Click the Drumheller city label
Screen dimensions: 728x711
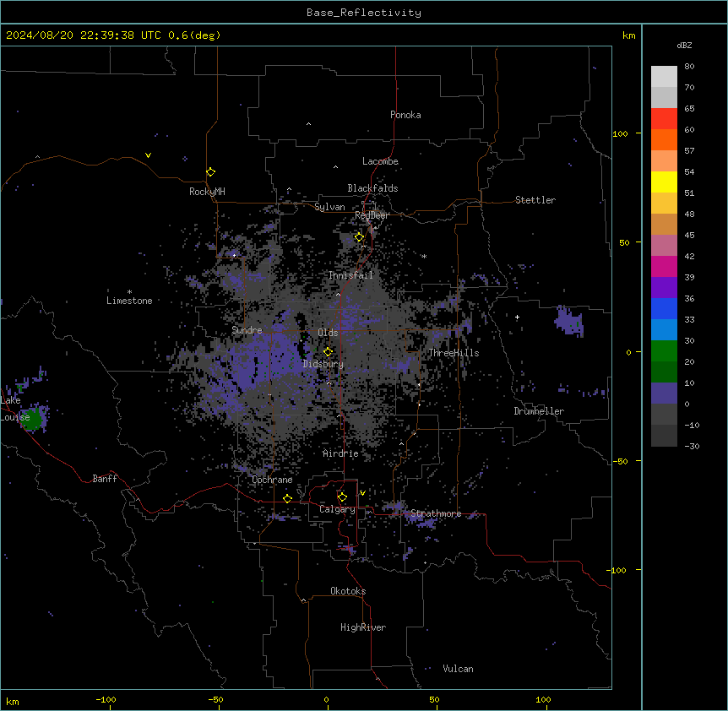pos(539,411)
